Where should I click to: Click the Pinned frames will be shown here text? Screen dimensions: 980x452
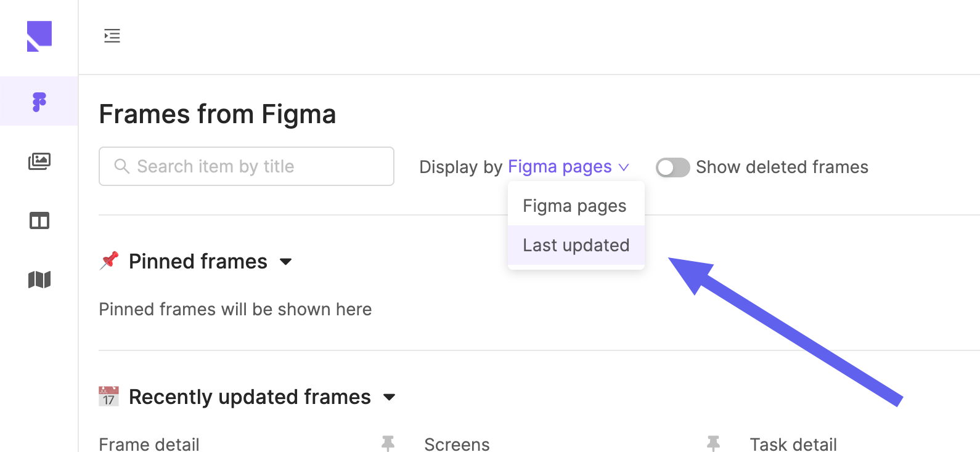235,309
